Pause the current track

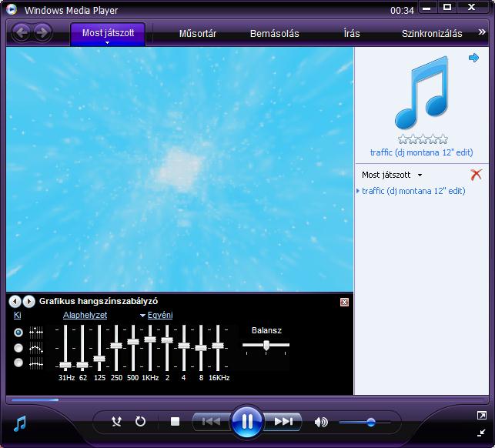click(x=247, y=421)
